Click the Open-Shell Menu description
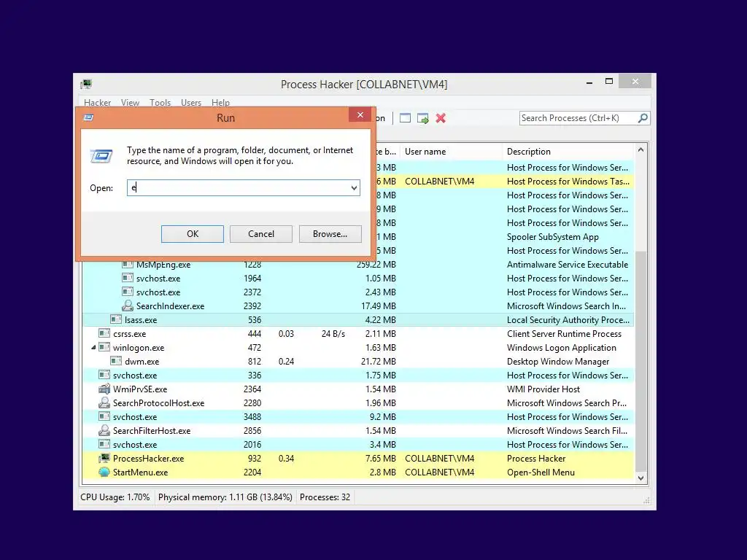747x560 pixels. pos(541,472)
